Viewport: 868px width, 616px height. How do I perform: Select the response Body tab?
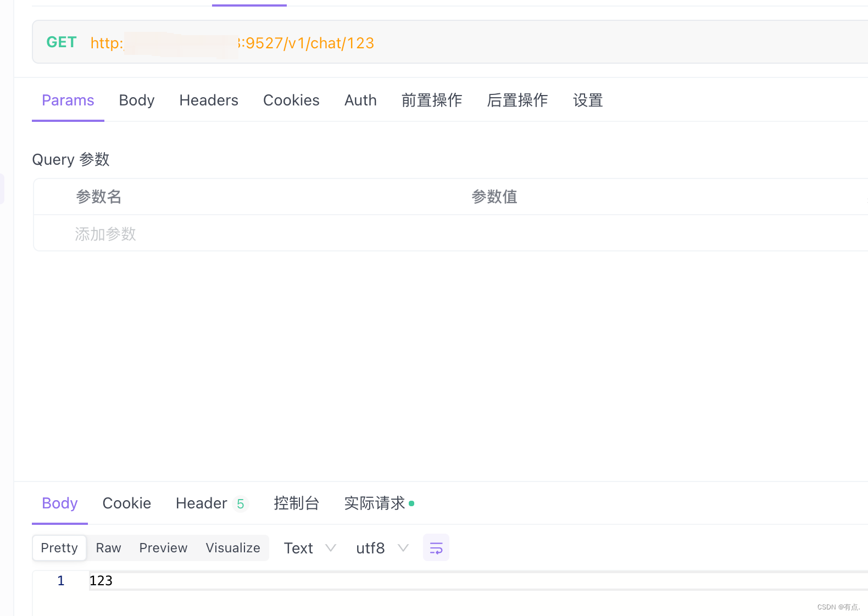[x=60, y=503]
